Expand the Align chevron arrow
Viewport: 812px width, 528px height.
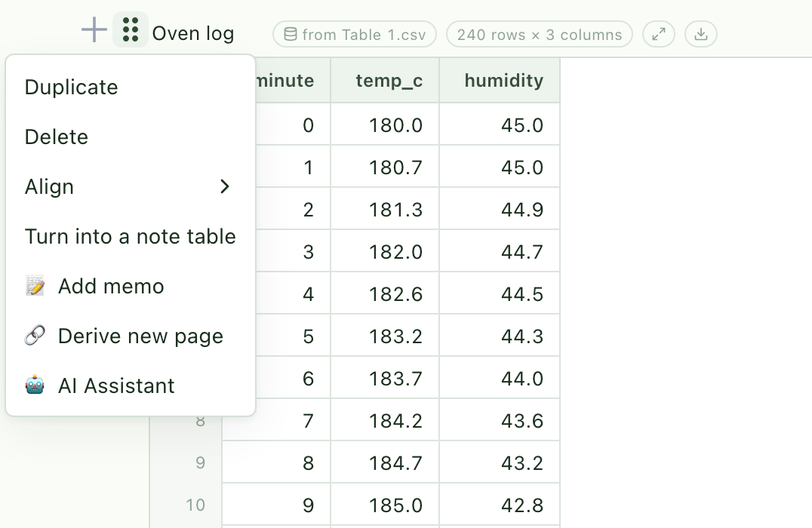coord(224,186)
